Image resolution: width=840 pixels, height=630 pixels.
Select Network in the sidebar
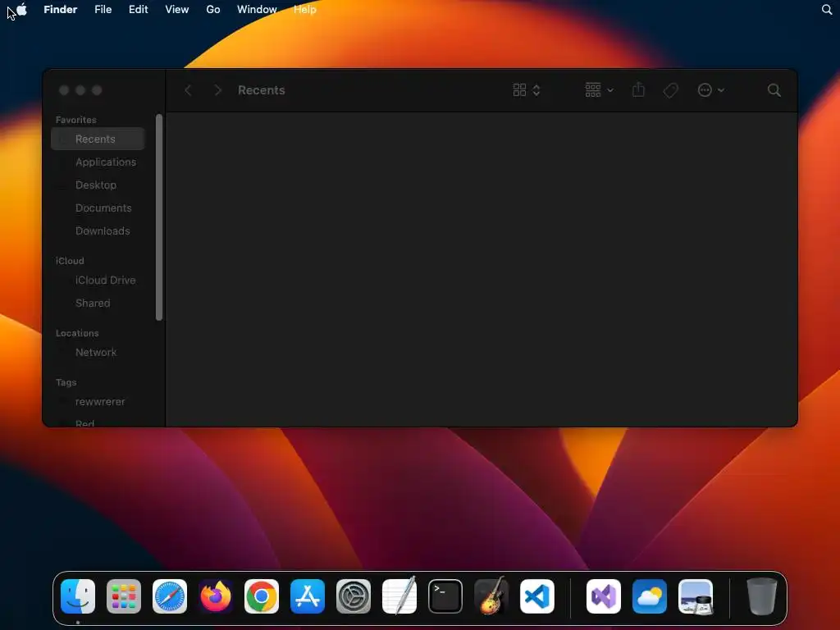tap(98, 353)
